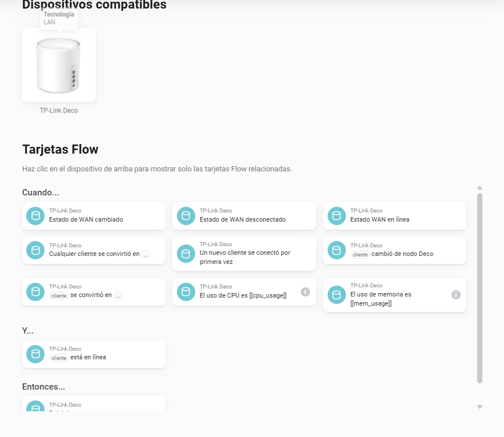Viewport: 504px width, 437px height.
Task: Click icon on 'Estado de WAN cambiado' card
Action: point(35,216)
